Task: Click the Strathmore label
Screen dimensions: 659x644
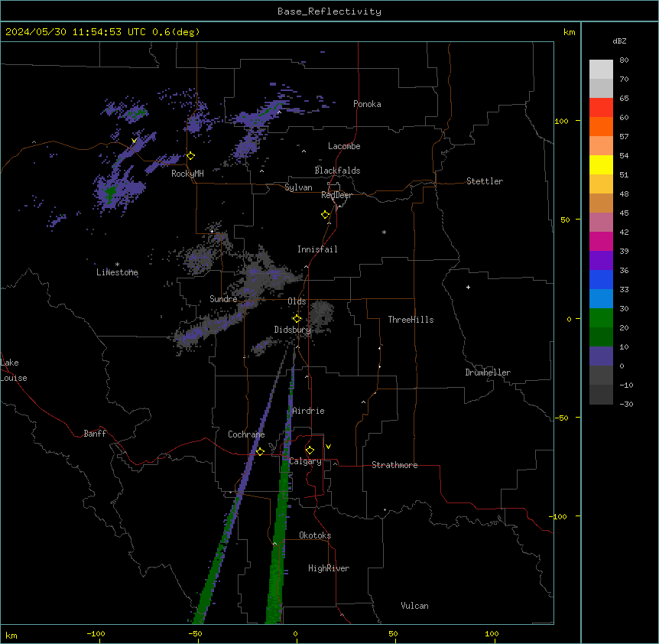Action: click(x=394, y=465)
